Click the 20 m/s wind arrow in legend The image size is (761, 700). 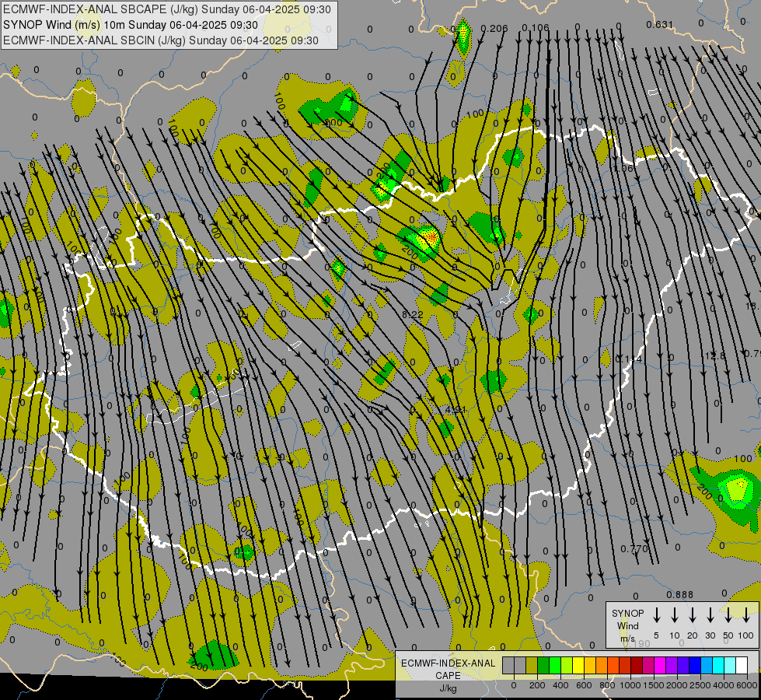(693, 615)
